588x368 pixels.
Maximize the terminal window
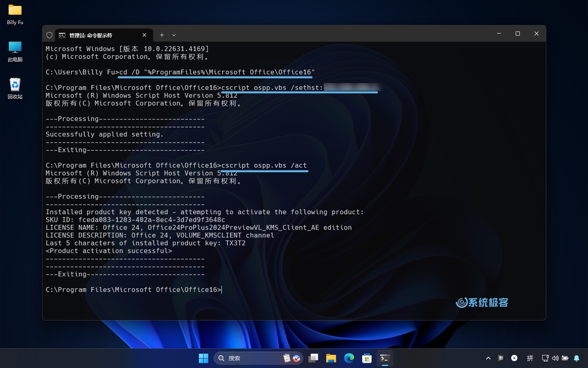tap(518, 34)
